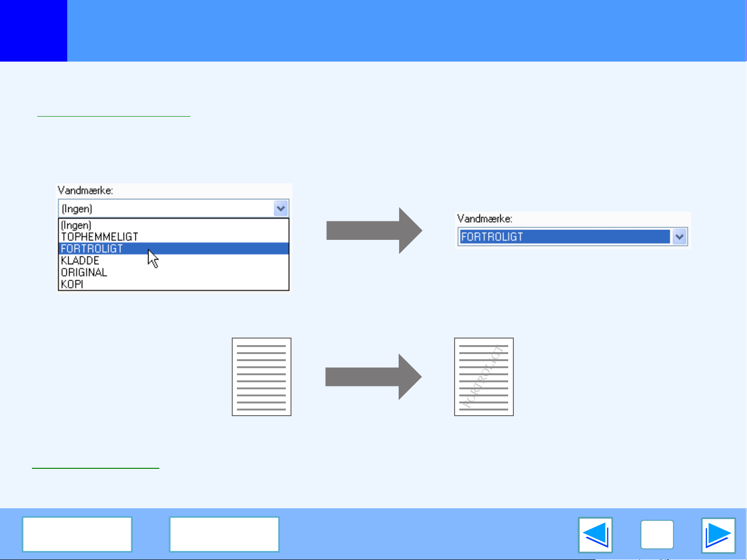Screen dimensions: 747x560
Task: Click highlighted FORTROLIGT entry in the list
Action: click(92, 249)
